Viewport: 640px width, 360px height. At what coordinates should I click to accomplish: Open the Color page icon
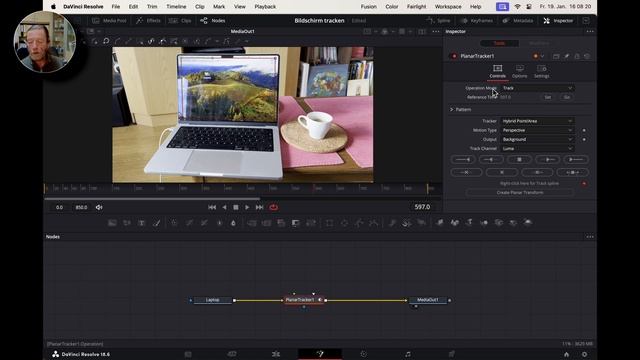(x=364, y=354)
